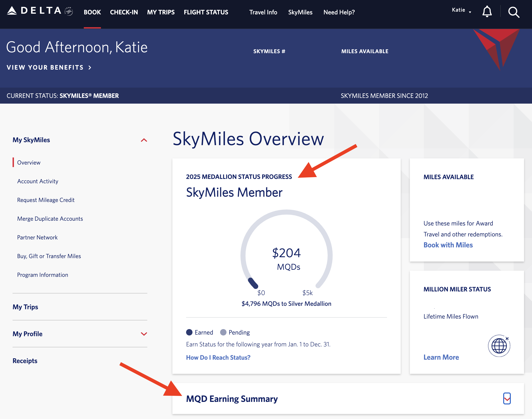532x419 pixels.
Task: Click How Do I Reach Status?
Action: (218, 357)
